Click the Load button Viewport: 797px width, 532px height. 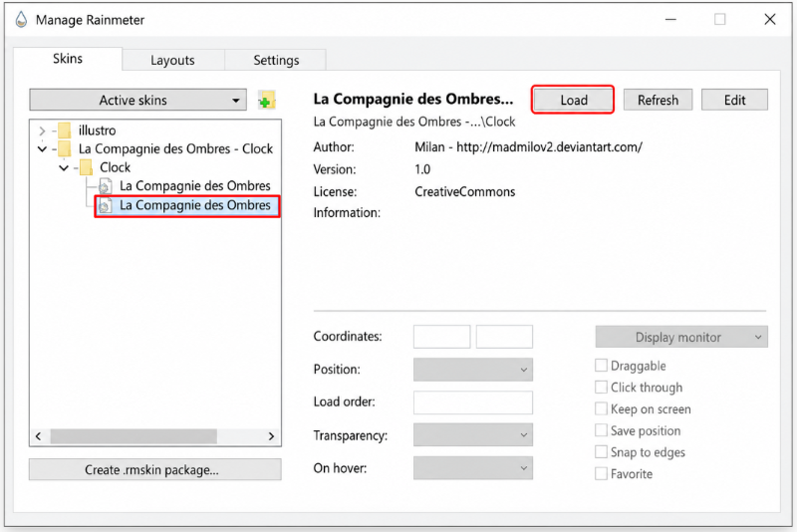point(574,100)
